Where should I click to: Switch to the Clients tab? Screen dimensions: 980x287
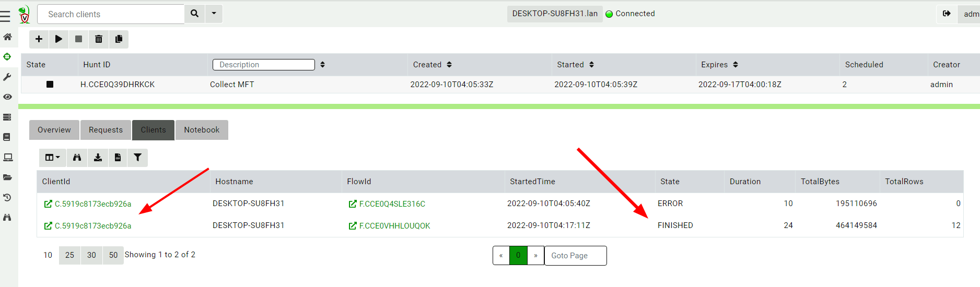click(x=153, y=130)
